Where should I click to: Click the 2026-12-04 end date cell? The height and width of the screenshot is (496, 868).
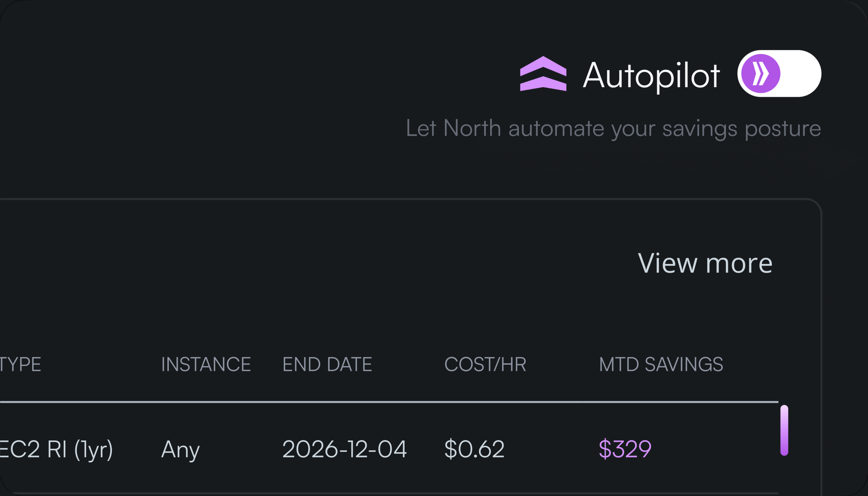(x=344, y=449)
